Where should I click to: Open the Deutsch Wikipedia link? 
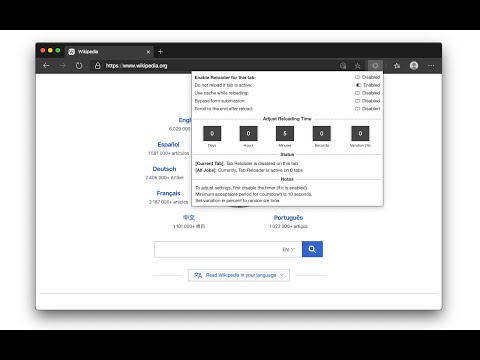pos(164,169)
